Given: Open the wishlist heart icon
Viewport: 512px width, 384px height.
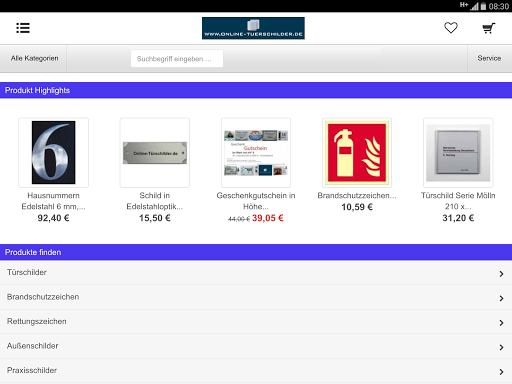Looking at the screenshot, I should (x=451, y=28).
